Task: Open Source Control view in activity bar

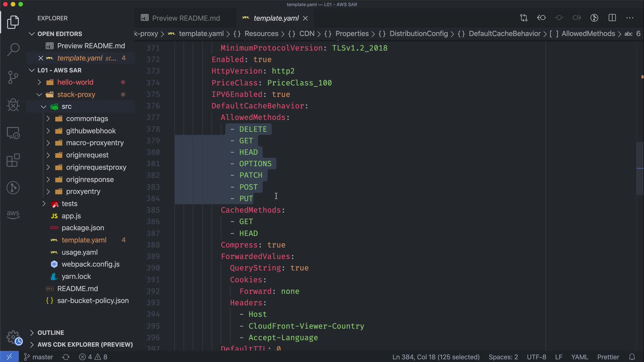Action: 13,77
